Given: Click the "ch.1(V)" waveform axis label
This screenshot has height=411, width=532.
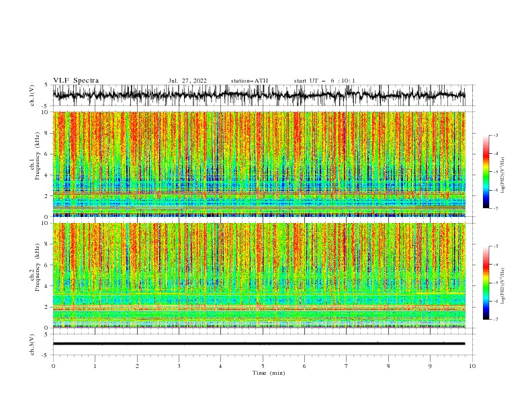Looking at the screenshot, I should click(x=32, y=95).
